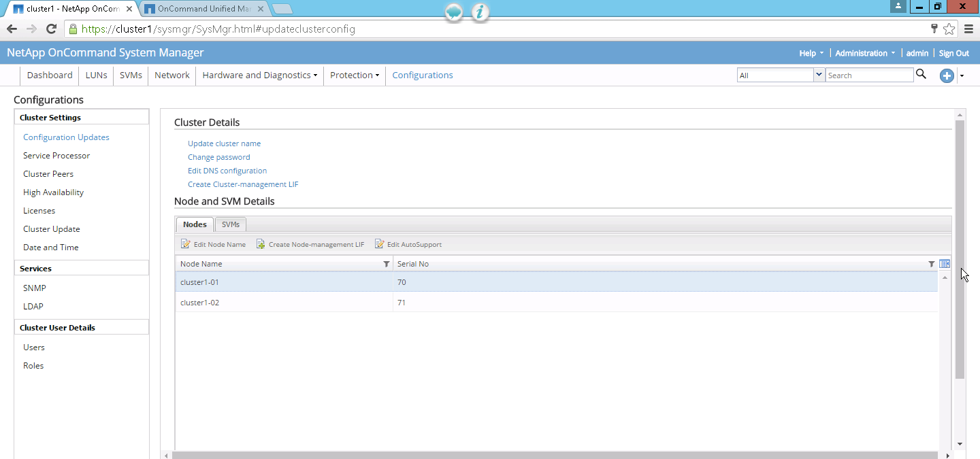Open the column chooser grid icon

point(945,264)
